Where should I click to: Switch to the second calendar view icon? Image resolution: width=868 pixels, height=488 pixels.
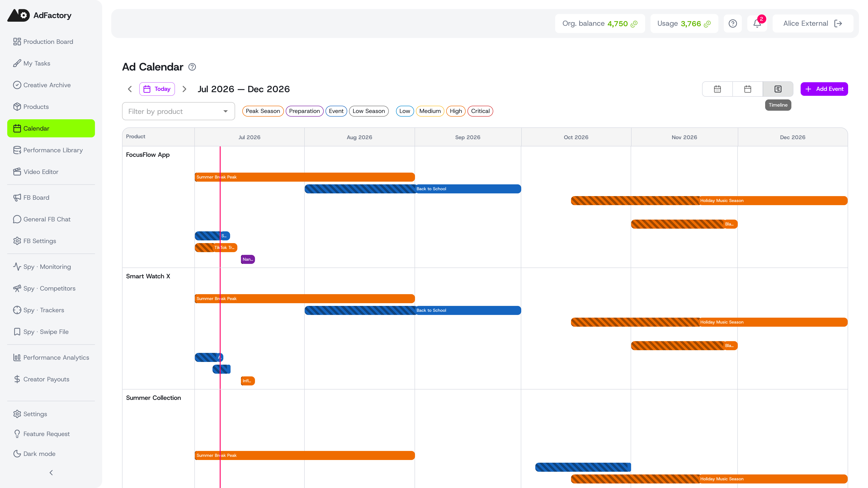pos(748,89)
